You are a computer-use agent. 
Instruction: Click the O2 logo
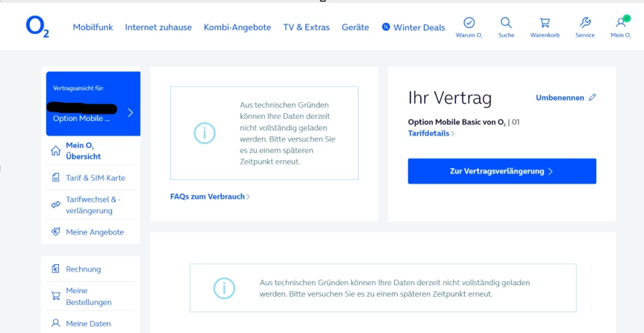coord(38,27)
